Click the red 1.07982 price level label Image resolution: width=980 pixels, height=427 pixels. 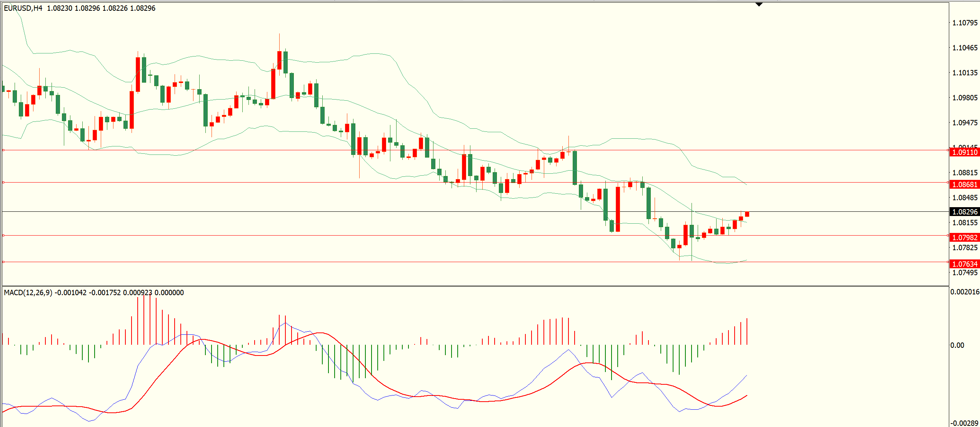(964, 238)
